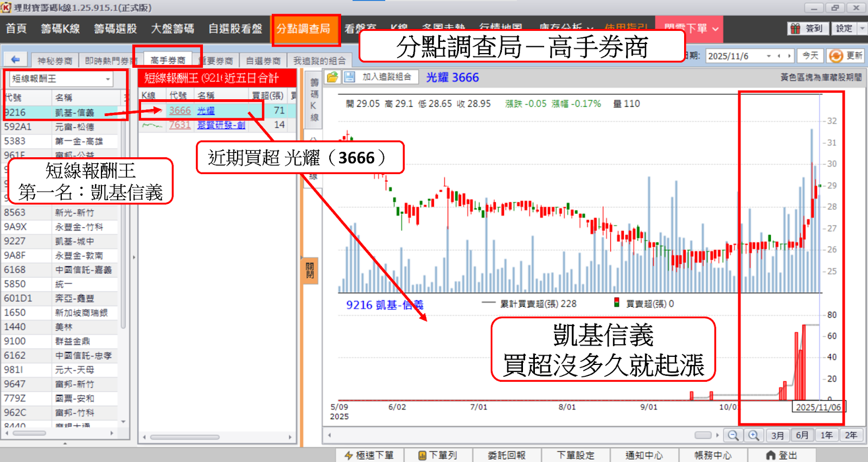Switch to the 我追蹤的組合 tab
Viewport: 868px width, 462px height.
coord(320,61)
